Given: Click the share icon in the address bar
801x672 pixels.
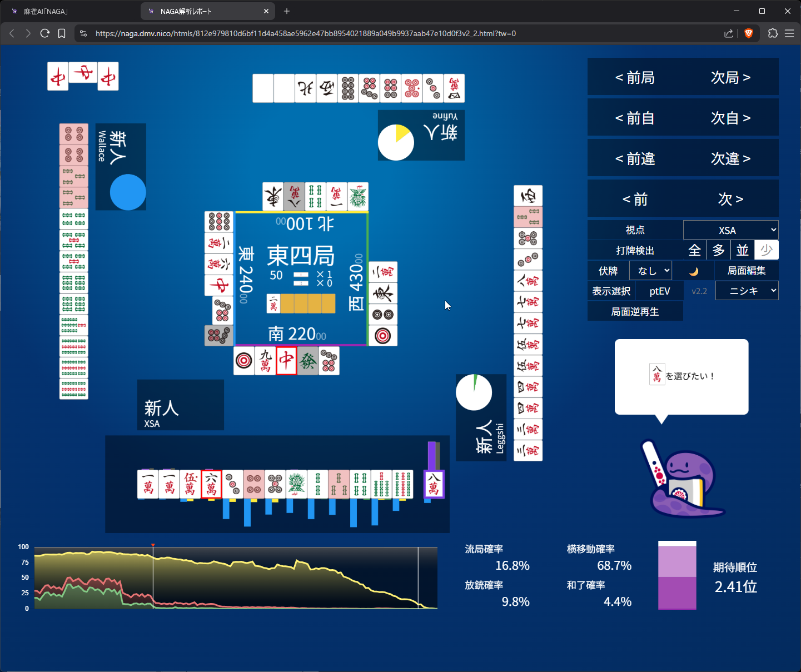Looking at the screenshot, I should 728,33.
